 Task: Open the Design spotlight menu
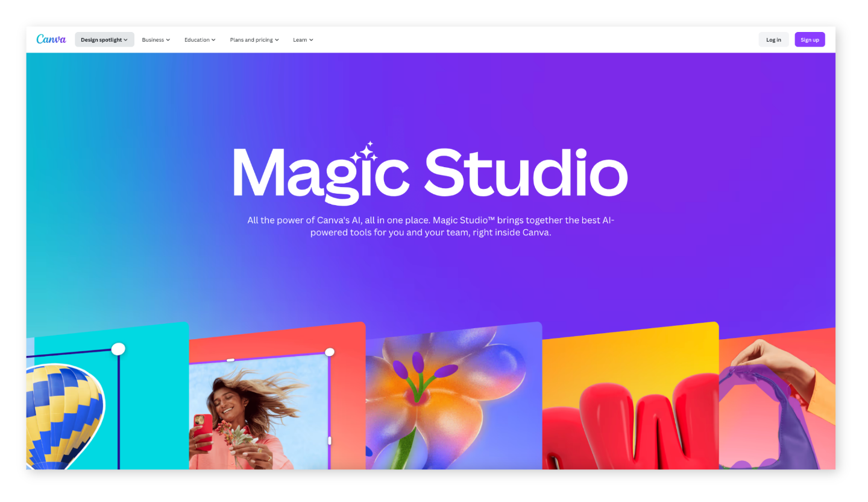pyautogui.click(x=104, y=40)
